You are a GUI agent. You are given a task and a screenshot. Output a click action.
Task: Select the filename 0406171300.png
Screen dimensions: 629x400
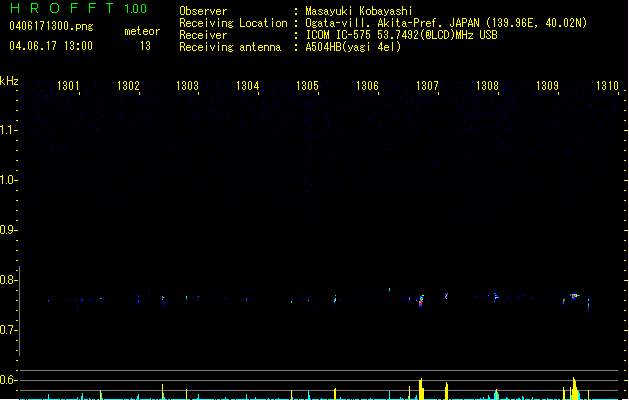pyautogui.click(x=51, y=26)
